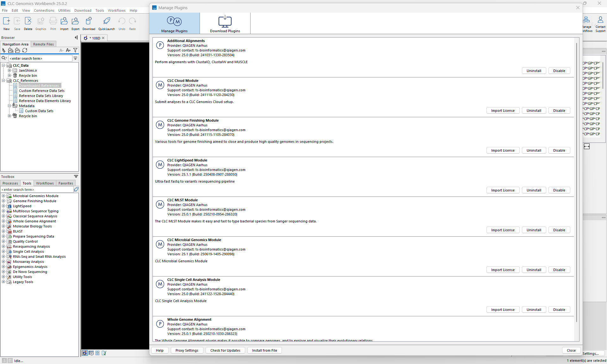Image resolution: width=607 pixels, height=364 pixels.
Task: Disable the CLC MLST Module
Action: [x=559, y=230]
